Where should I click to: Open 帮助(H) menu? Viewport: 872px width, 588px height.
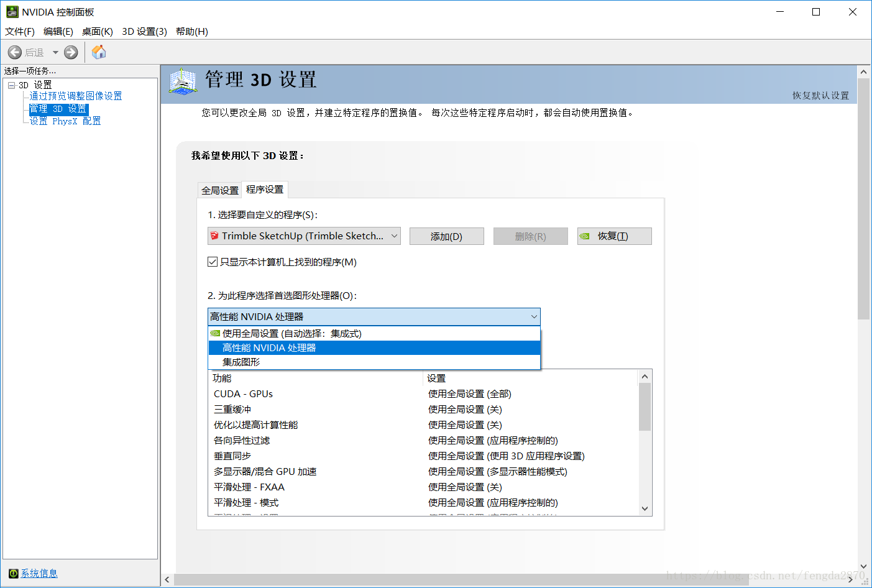click(x=192, y=31)
